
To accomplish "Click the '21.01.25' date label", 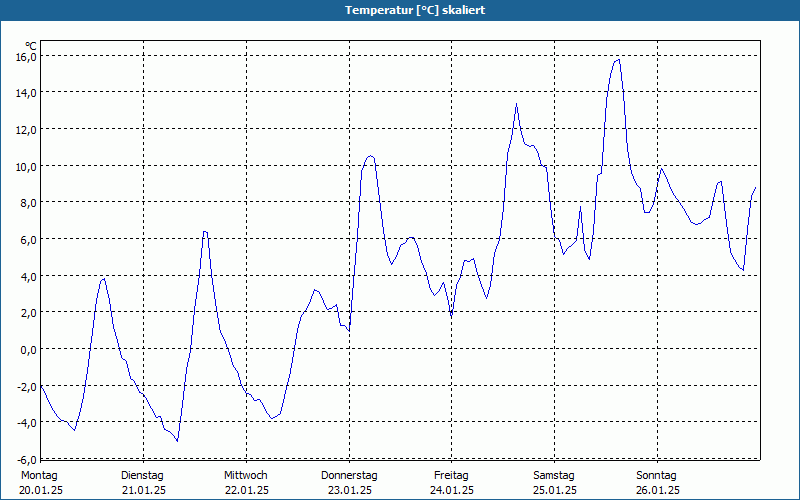I will [144, 491].
